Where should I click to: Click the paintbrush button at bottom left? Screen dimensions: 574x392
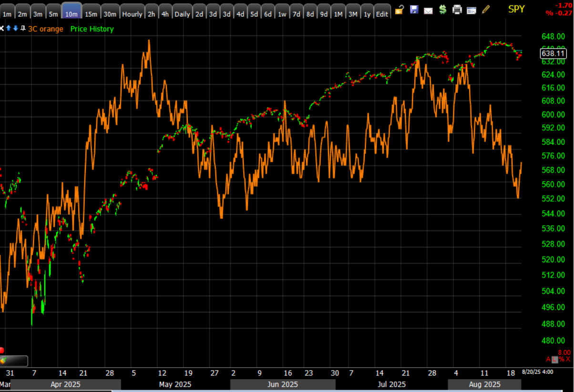pyautogui.click(x=14, y=361)
